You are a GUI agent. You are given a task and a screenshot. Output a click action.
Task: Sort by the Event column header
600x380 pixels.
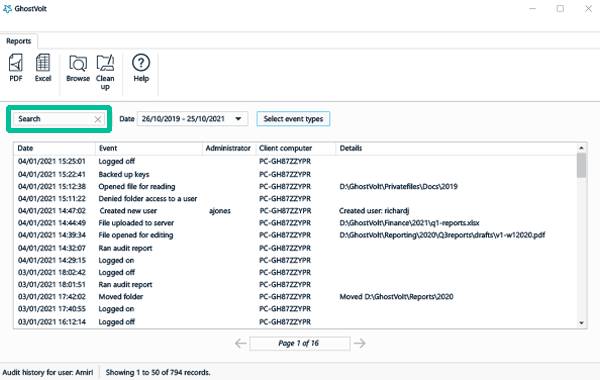point(149,148)
